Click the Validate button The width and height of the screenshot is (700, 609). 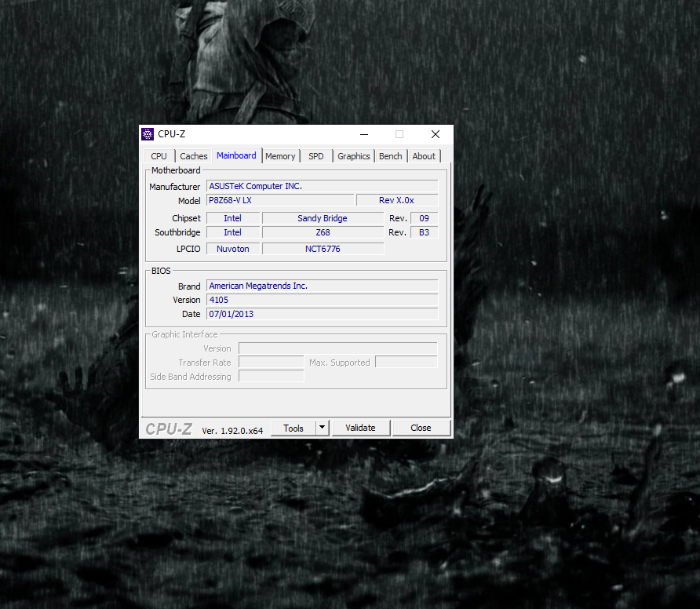[360, 428]
